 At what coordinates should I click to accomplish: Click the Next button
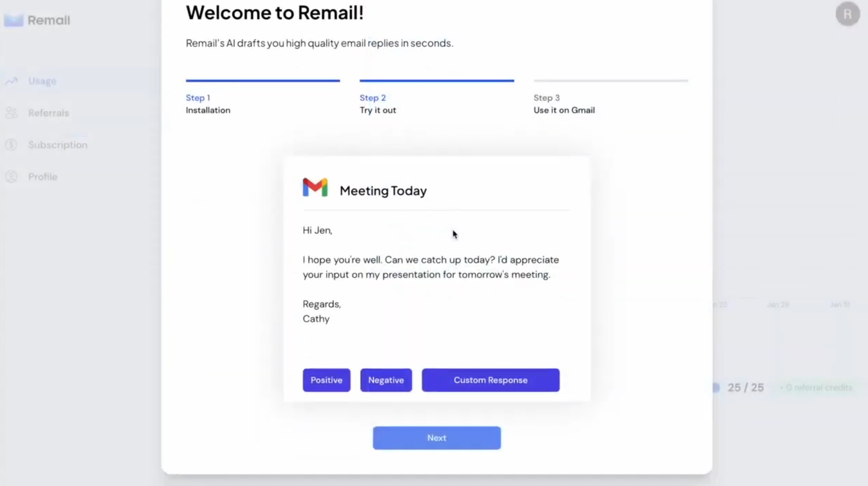pyautogui.click(x=437, y=438)
